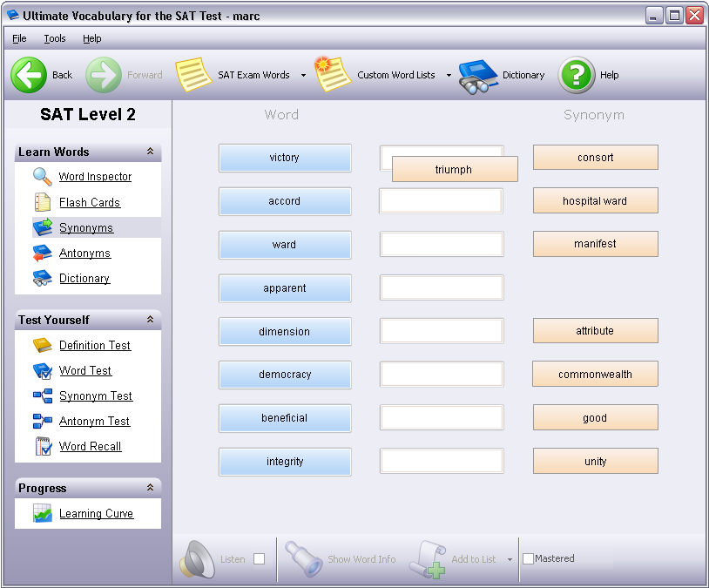Open SAT Exam Words notepad icon
Screen dimensions: 709x588
pyautogui.click(x=193, y=75)
